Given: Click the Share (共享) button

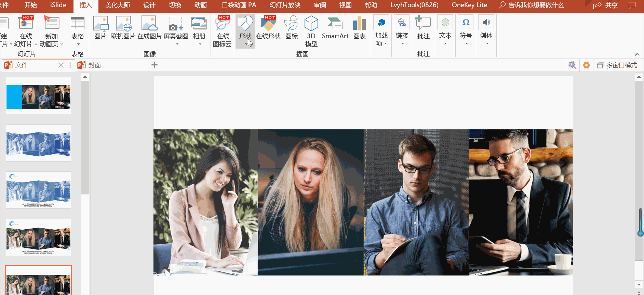Looking at the screenshot, I should pos(606,5).
